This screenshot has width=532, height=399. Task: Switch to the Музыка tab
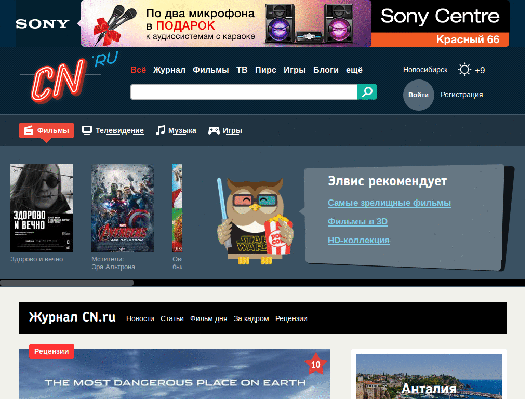176,130
